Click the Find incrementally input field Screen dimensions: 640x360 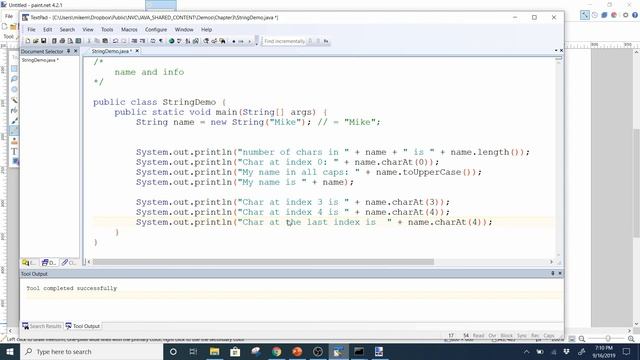(284, 41)
